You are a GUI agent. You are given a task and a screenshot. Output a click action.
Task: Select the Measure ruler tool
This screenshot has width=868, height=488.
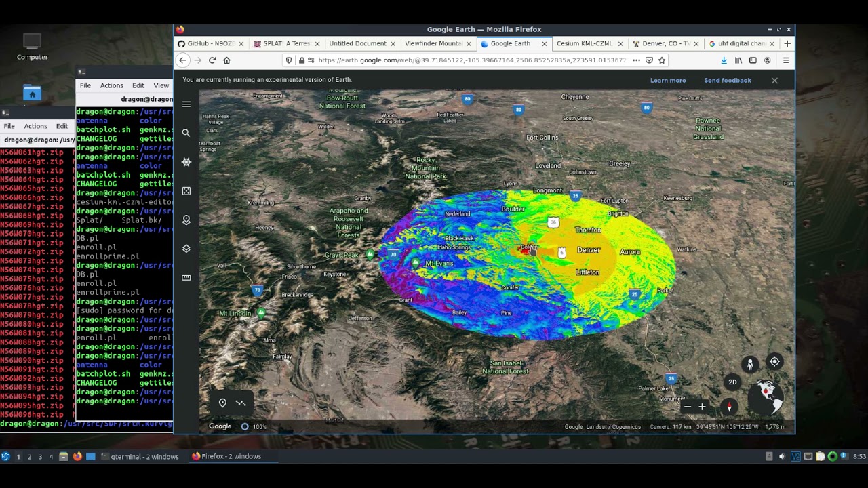tap(186, 277)
